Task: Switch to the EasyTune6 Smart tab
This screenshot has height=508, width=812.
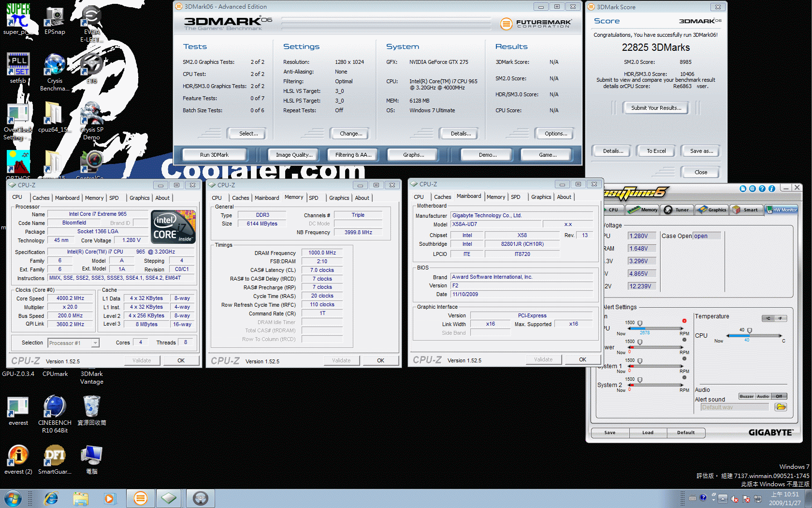Action: (746, 209)
